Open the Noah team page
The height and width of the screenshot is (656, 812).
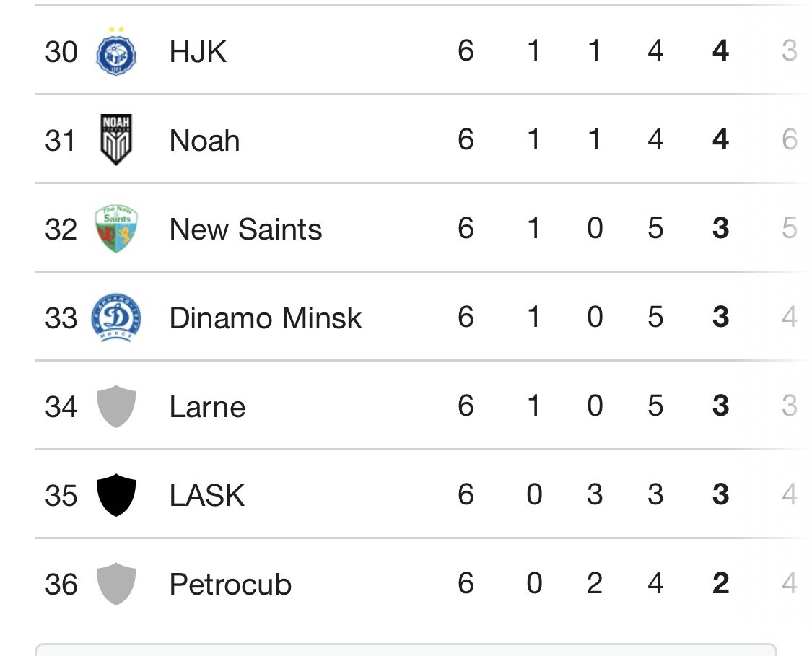pyautogui.click(x=204, y=141)
